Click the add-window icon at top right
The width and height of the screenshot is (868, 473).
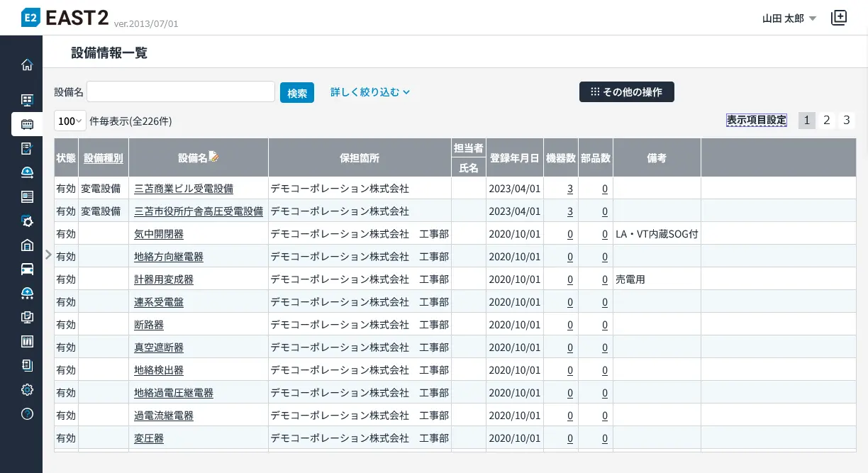pyautogui.click(x=839, y=18)
